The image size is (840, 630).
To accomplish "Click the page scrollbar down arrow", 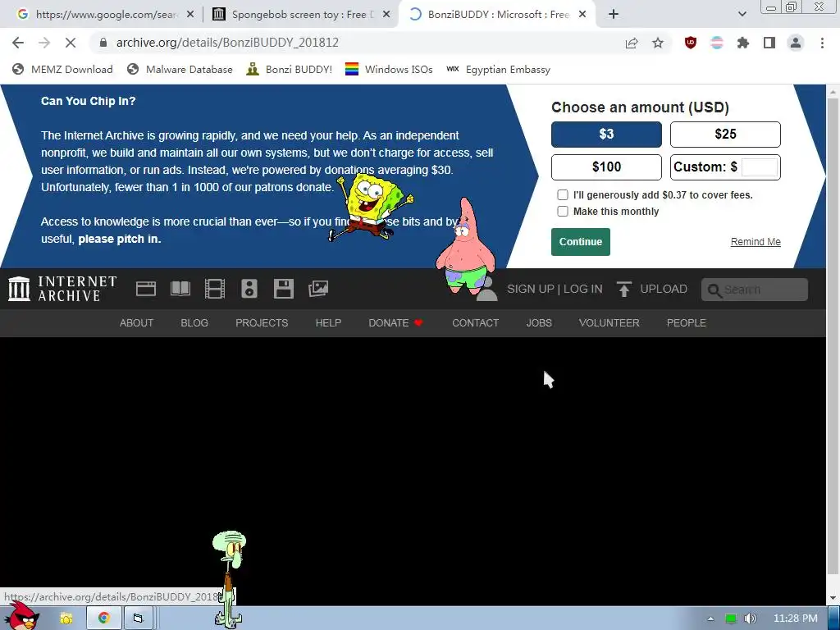I will tap(833, 598).
